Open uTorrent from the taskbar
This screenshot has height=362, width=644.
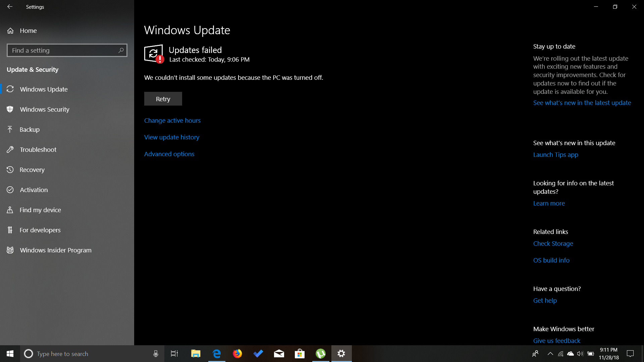[x=321, y=354]
